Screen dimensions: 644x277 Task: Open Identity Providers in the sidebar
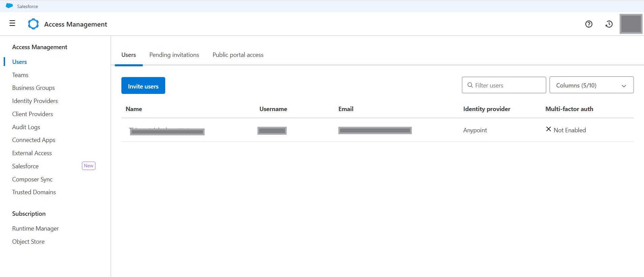[35, 101]
